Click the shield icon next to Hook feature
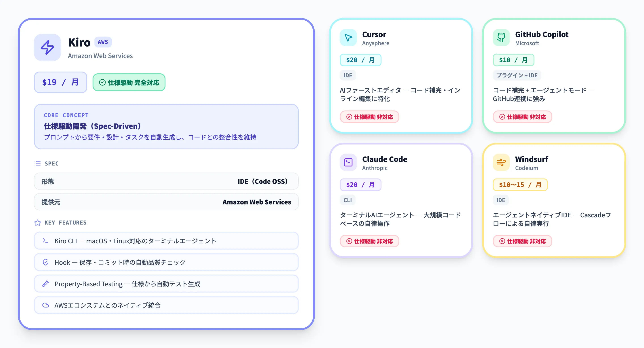 click(45, 262)
